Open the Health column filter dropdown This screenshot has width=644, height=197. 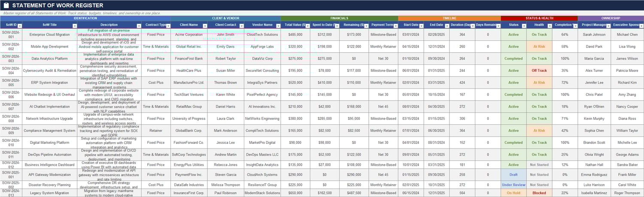point(549,25)
